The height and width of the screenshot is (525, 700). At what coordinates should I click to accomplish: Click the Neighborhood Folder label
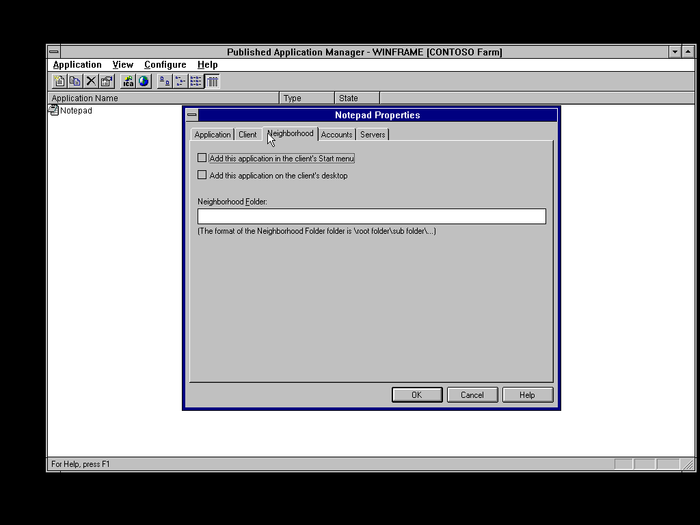coord(232,201)
